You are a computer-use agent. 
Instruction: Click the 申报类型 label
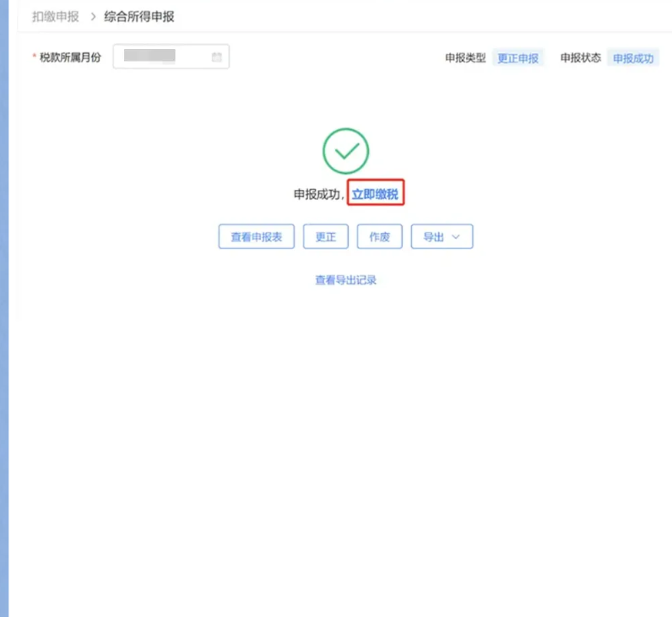(465, 58)
